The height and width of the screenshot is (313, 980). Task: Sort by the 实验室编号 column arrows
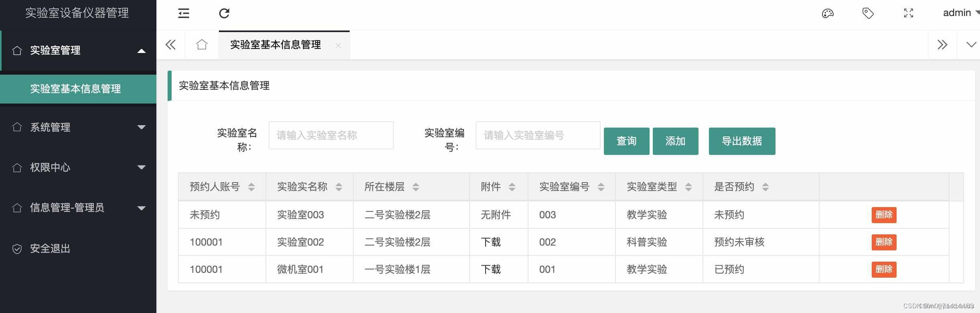point(601,187)
